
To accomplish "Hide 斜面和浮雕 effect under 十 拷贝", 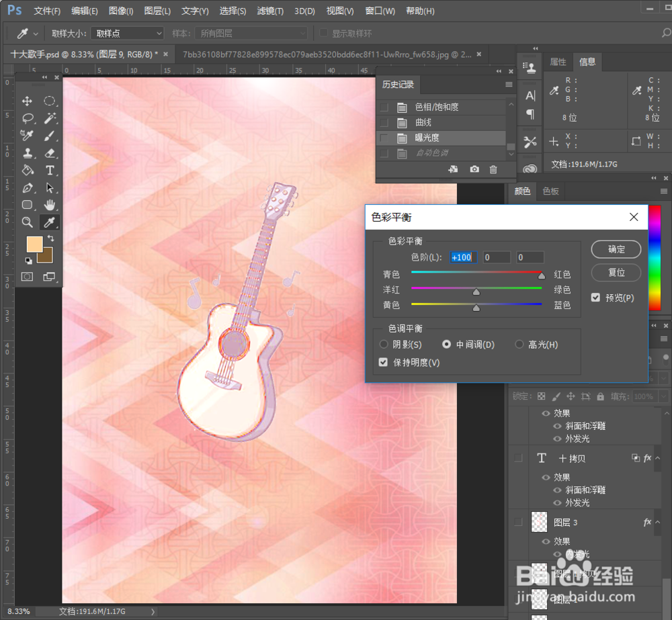I will point(558,490).
